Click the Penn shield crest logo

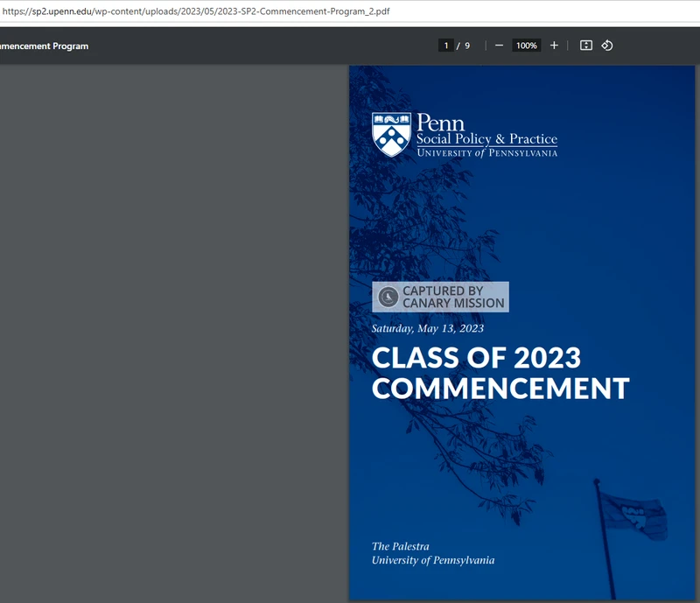tap(391, 135)
